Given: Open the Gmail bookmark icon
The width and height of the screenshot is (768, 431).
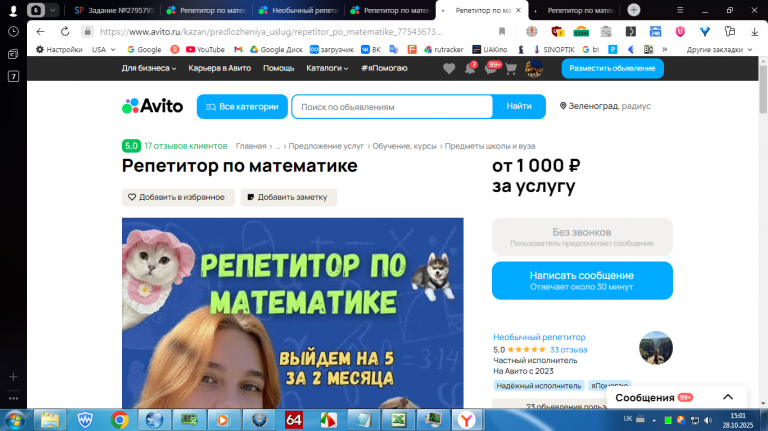Looking at the screenshot, I should pos(238,49).
